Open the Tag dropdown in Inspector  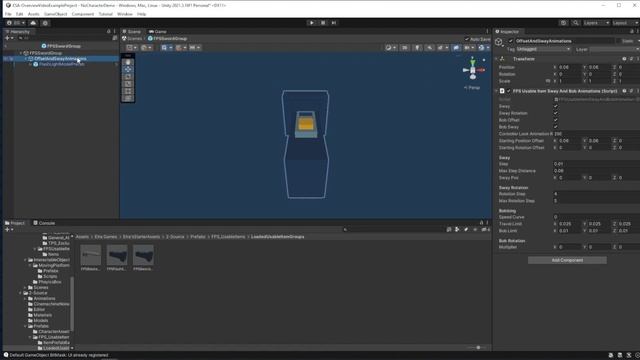pyautogui.click(x=544, y=49)
